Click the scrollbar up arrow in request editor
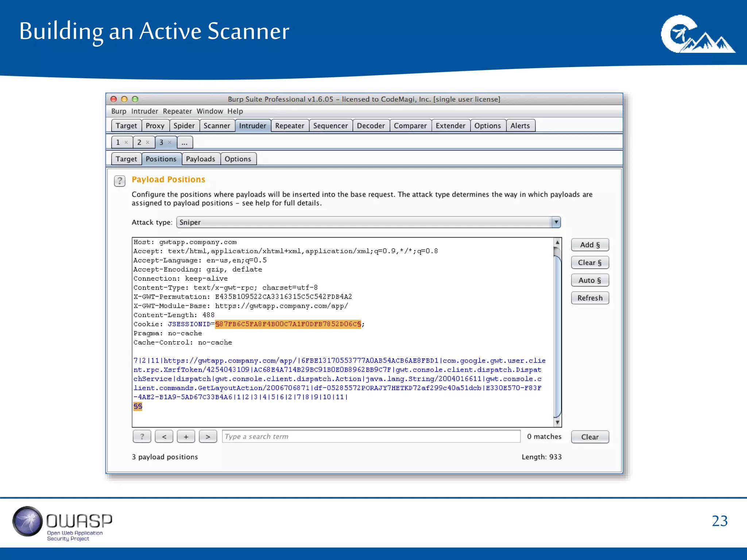This screenshot has width=747, height=560. (557, 242)
